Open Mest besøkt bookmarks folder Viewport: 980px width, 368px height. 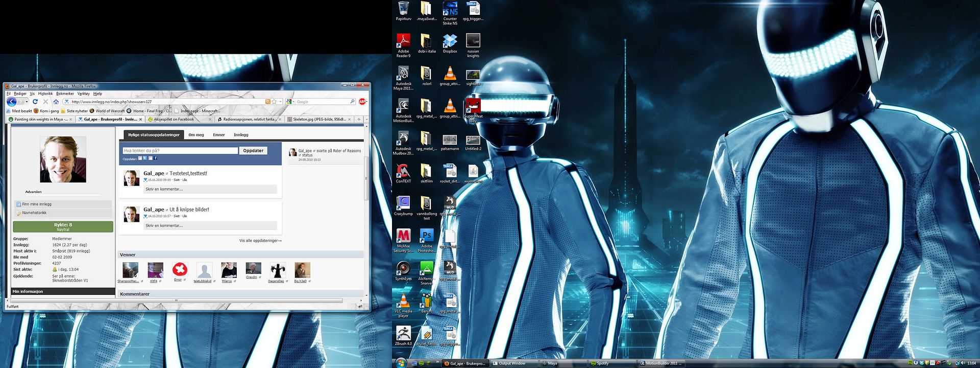pos(19,111)
